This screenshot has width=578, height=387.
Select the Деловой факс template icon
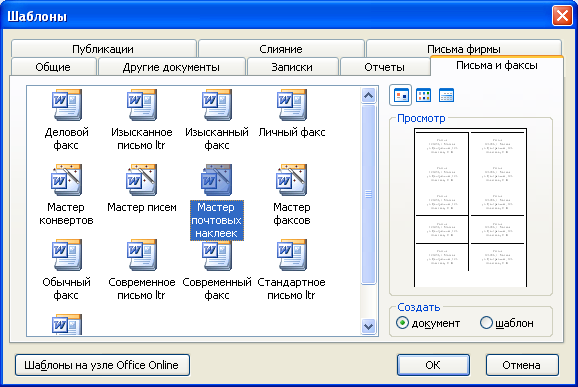click(x=67, y=105)
